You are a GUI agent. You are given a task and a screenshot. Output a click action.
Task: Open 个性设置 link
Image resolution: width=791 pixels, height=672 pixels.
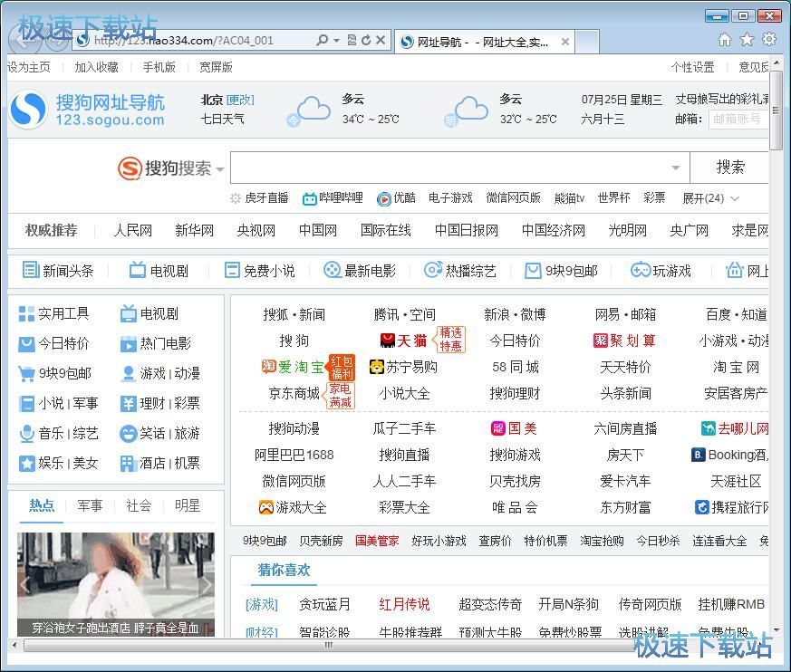coord(692,67)
